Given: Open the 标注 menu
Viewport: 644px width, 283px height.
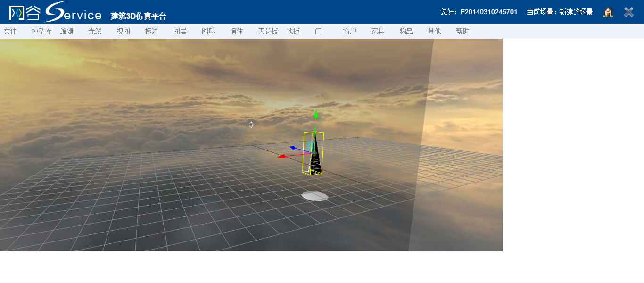Looking at the screenshot, I should (x=152, y=31).
